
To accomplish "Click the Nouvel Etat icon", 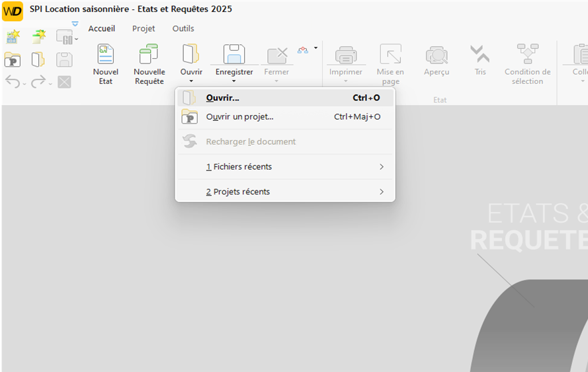I will click(x=105, y=54).
